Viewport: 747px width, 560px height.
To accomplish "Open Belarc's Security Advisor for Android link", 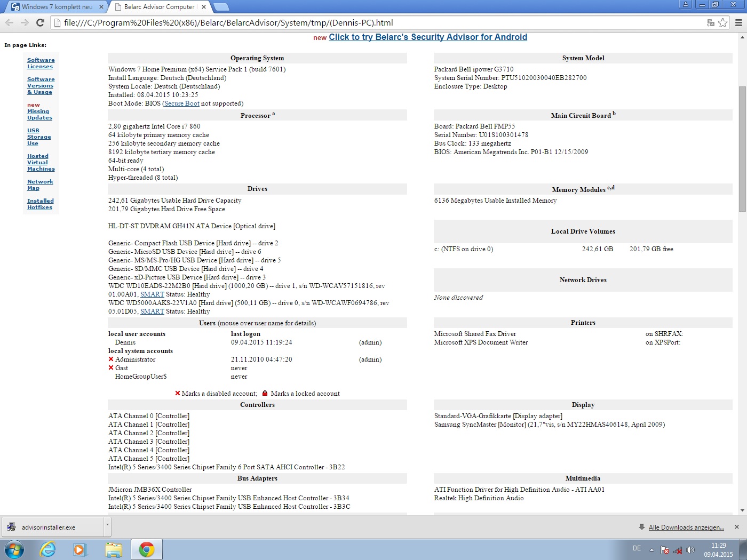I will (x=428, y=37).
